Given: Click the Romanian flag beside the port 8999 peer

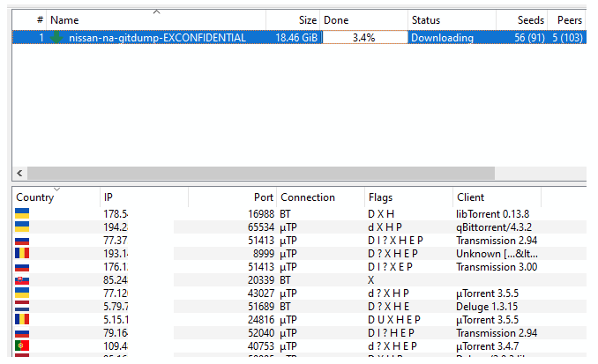Looking at the screenshot, I should [22, 253].
